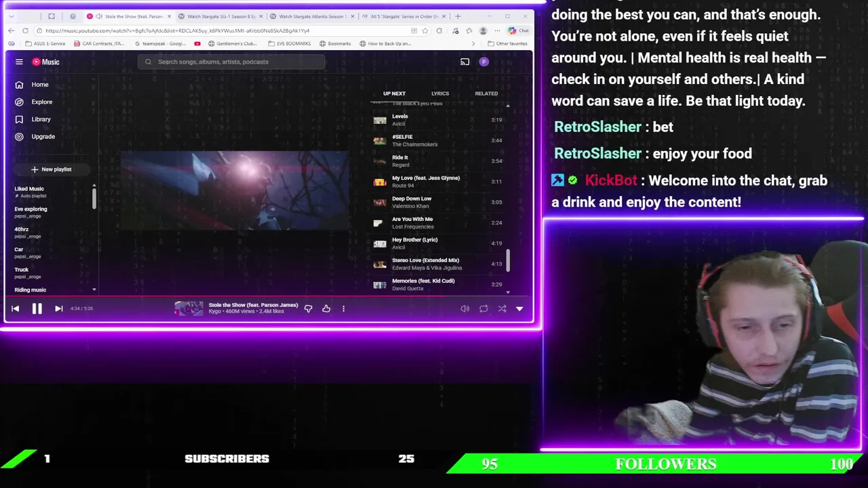Toggle shuffle mode

(x=502, y=308)
